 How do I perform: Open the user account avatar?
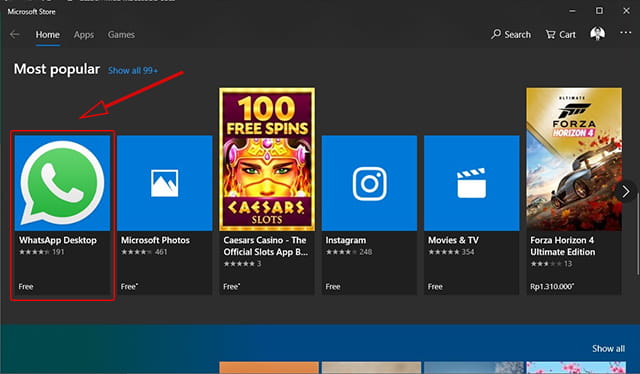pyautogui.click(x=598, y=33)
